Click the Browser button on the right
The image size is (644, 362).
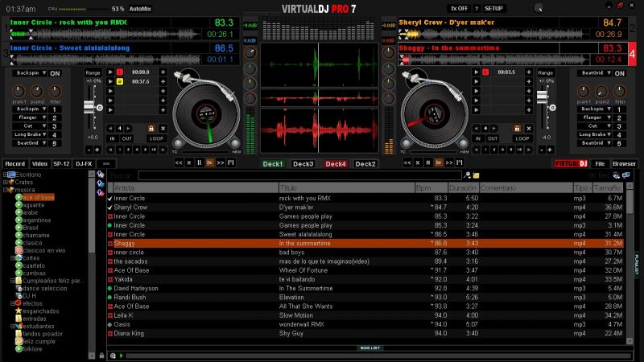(624, 164)
